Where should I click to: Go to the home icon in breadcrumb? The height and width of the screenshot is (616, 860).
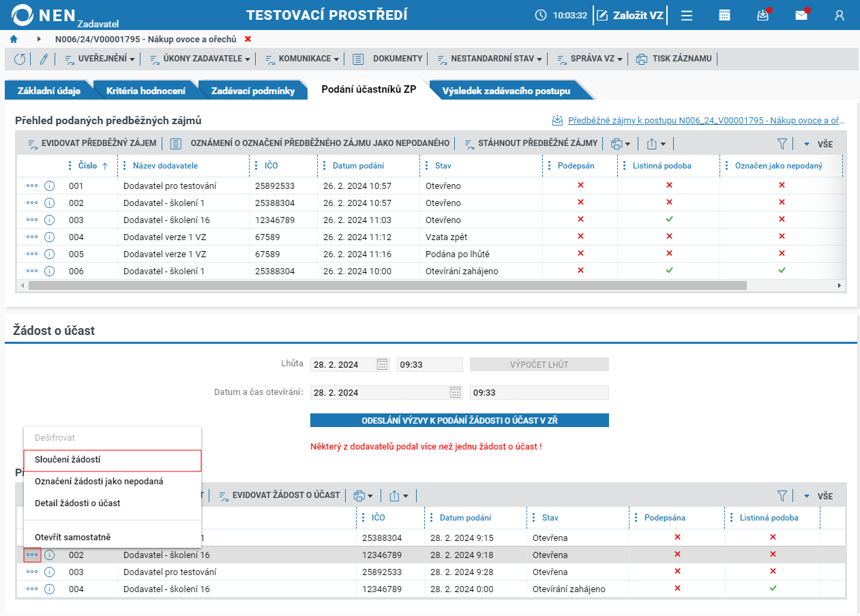[14, 40]
